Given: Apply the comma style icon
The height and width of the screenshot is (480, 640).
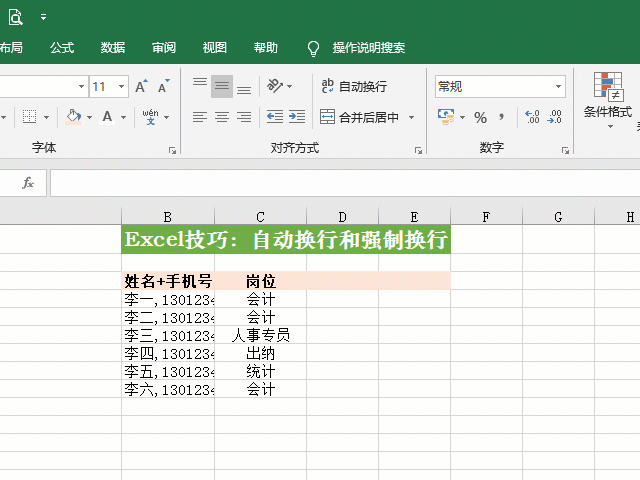Looking at the screenshot, I should [x=501, y=118].
